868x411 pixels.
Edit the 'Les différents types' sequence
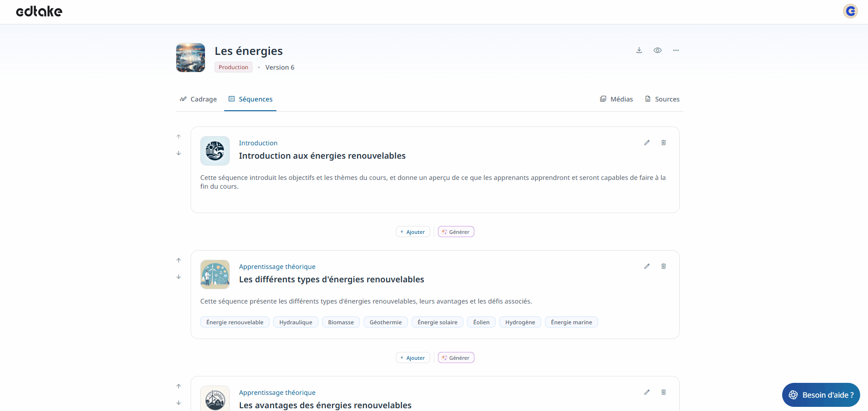tap(647, 266)
